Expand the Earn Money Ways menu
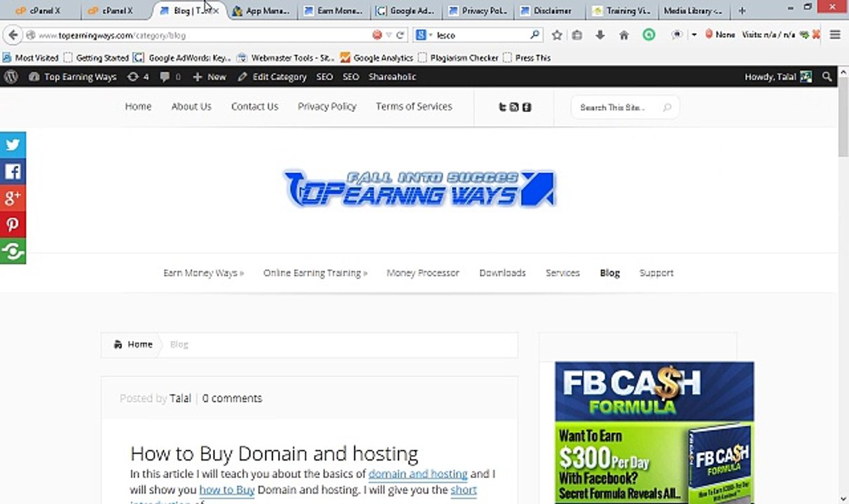849x504 pixels. (203, 273)
